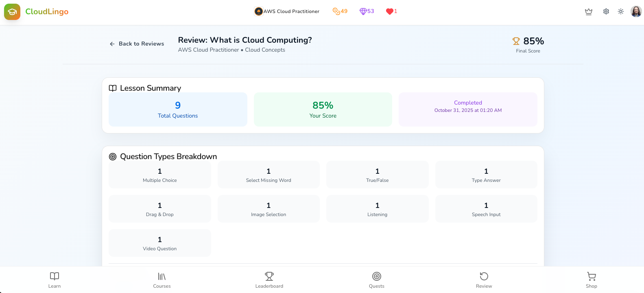Select the Completed date card

[468, 109]
